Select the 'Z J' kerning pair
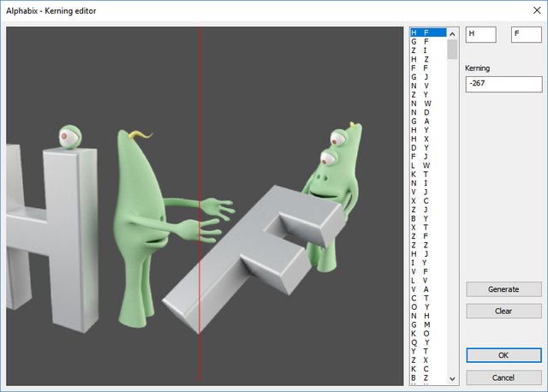Viewport: 548px width, 392px height. (428, 210)
